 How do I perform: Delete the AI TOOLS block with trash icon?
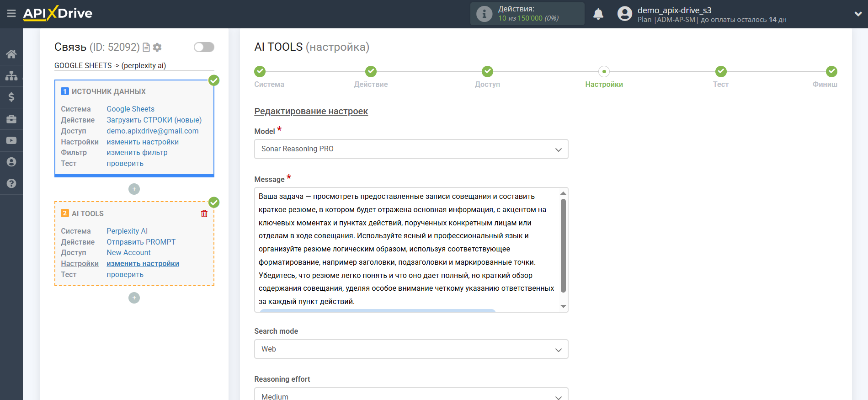(x=204, y=213)
